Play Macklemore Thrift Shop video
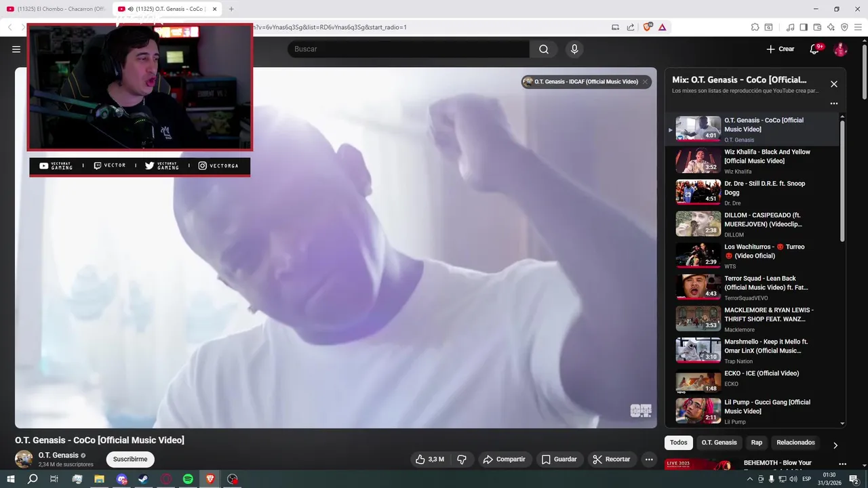 (x=753, y=319)
